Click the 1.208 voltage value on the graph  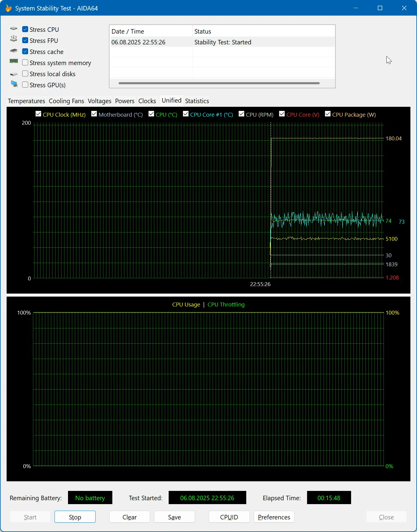(392, 278)
